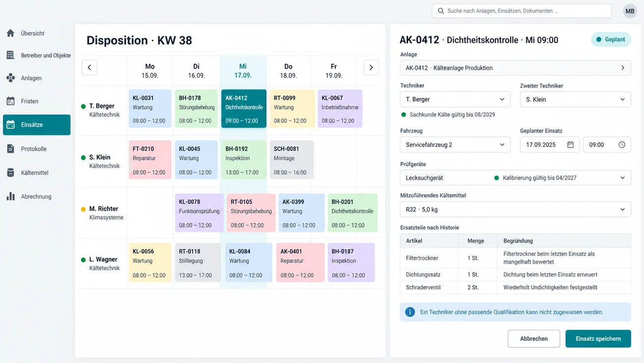Select the FT-0210 Reparatur appointment card
The image size is (644, 363).
click(x=150, y=160)
